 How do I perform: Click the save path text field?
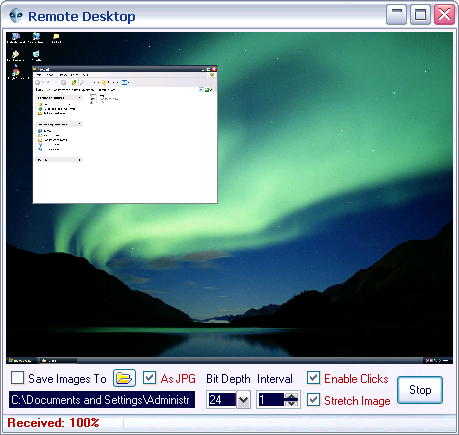click(x=102, y=399)
